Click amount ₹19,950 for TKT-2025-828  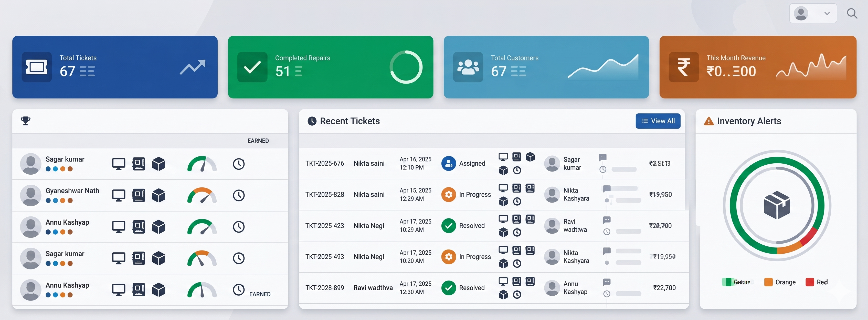pyautogui.click(x=660, y=194)
